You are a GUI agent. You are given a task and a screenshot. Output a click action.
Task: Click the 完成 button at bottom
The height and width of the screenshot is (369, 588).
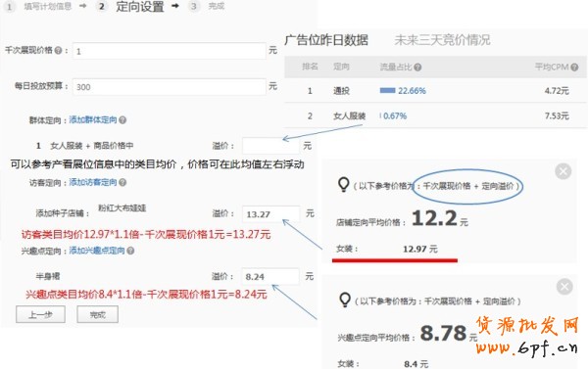coord(97,314)
